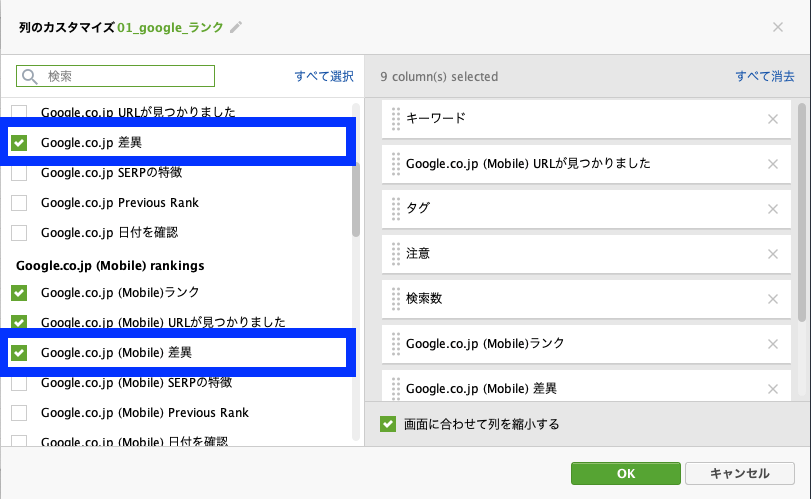The height and width of the screenshot is (499, 811).
Task: Remove Google.co.jp (Mobile) URLが見つかりました column
Action: pyautogui.click(x=773, y=164)
